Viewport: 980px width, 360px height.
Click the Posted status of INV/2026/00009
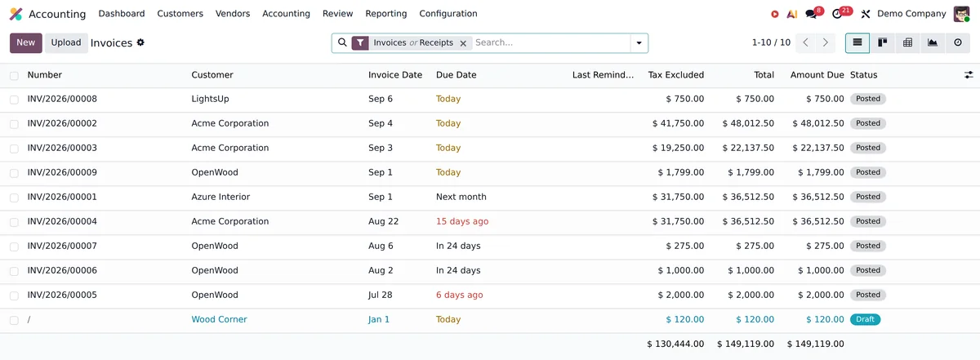868,173
